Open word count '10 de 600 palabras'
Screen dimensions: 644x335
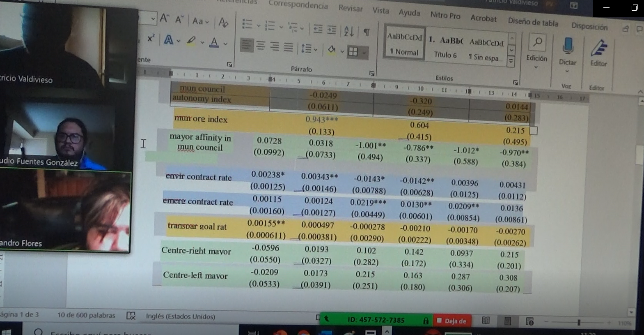coord(86,315)
